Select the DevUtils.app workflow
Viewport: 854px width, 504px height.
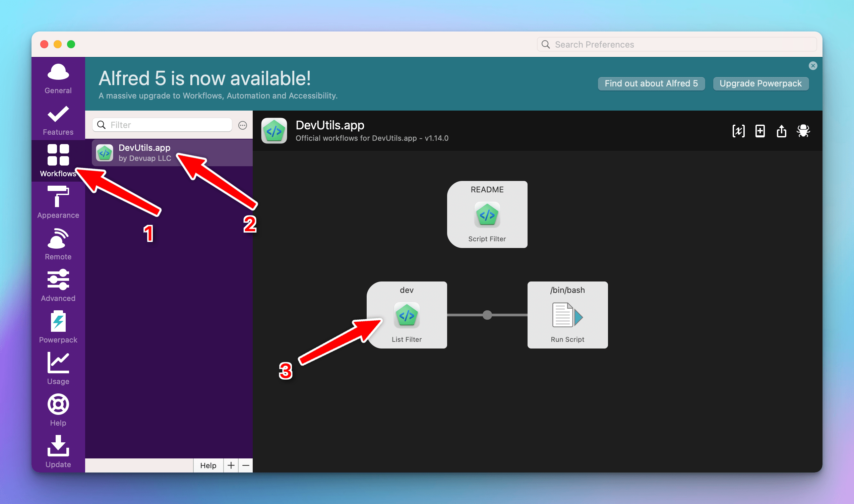click(171, 152)
